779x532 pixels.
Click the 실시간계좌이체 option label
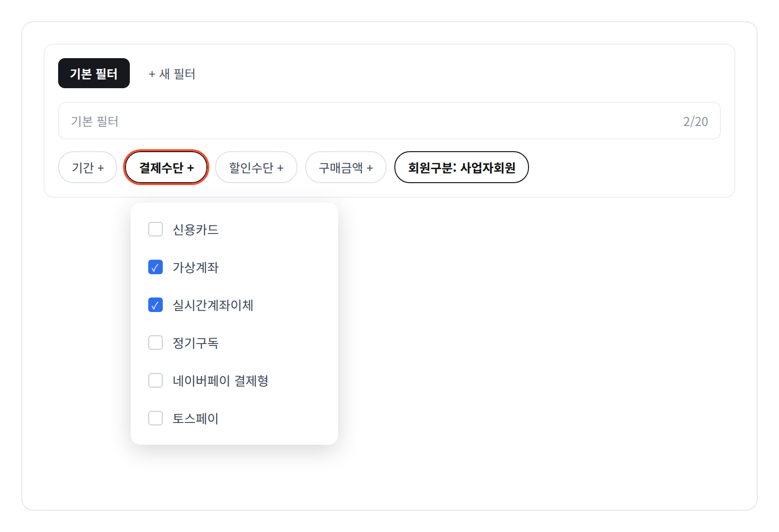(213, 305)
